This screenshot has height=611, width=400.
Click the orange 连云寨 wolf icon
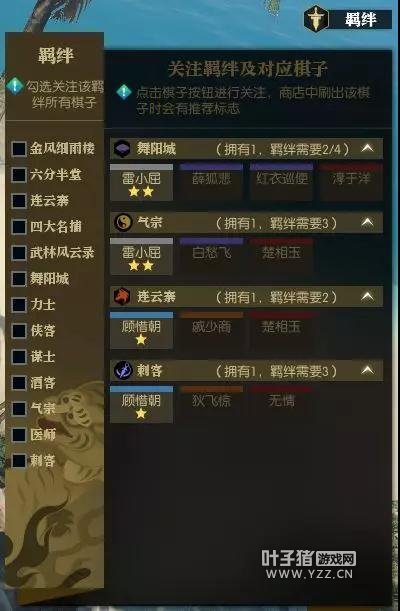pos(122,296)
